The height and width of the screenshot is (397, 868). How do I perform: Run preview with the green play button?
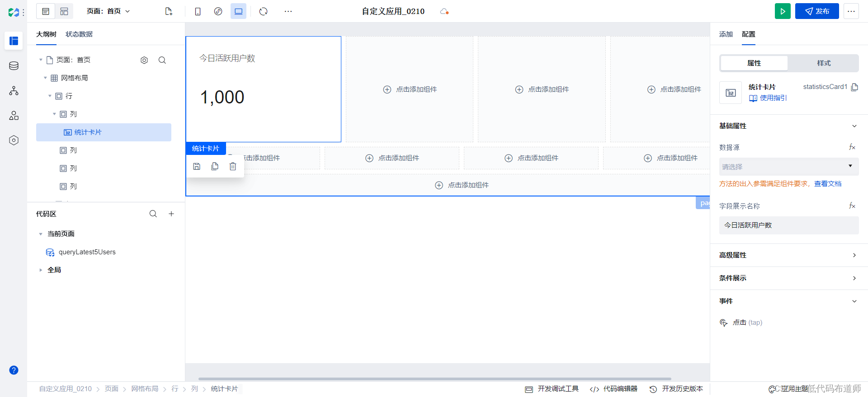[783, 11]
